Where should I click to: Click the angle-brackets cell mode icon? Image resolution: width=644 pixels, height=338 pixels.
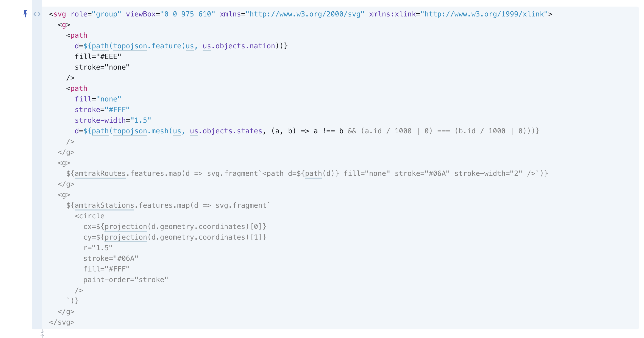[37, 14]
